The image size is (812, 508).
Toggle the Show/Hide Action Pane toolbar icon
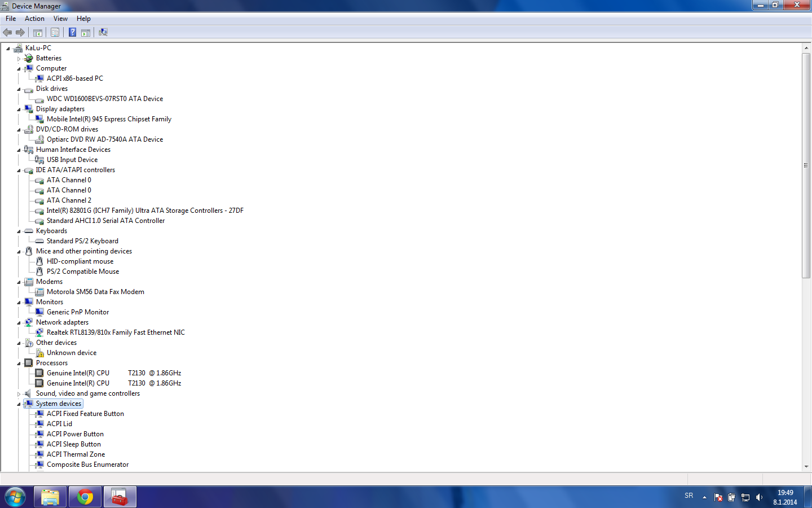click(x=86, y=32)
